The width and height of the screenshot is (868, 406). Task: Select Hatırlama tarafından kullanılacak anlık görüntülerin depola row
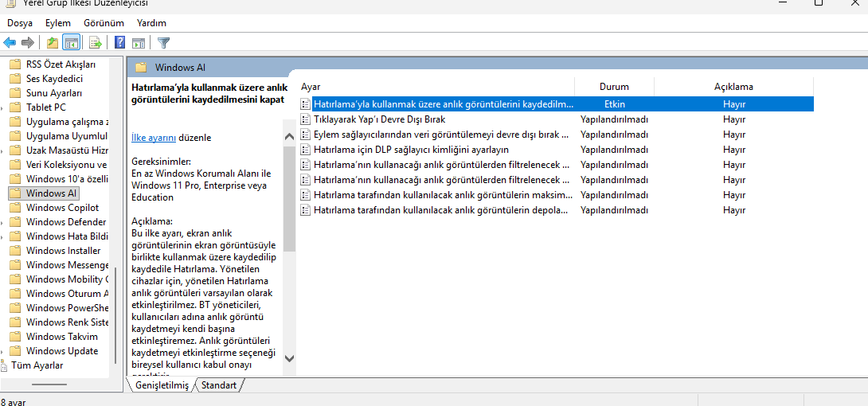(557, 210)
